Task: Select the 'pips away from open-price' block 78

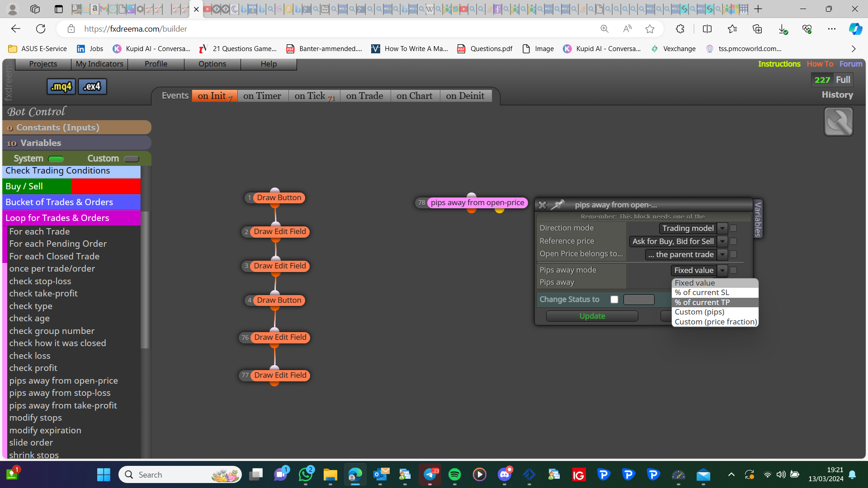Action: (x=477, y=203)
